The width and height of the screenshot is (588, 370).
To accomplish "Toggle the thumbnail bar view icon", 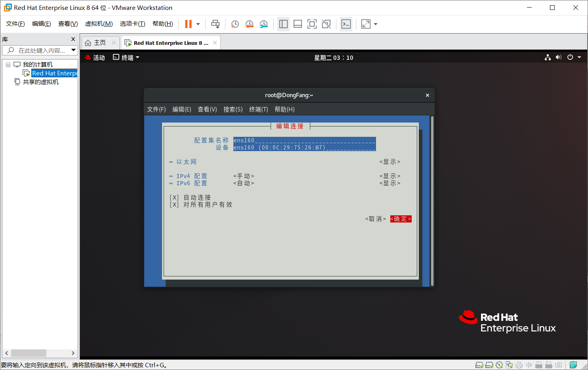I will point(298,24).
